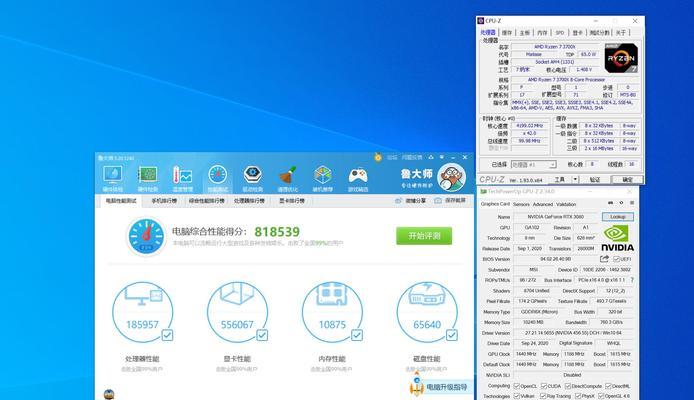Open 论坛 forum link in Ludashi title bar

(392, 157)
